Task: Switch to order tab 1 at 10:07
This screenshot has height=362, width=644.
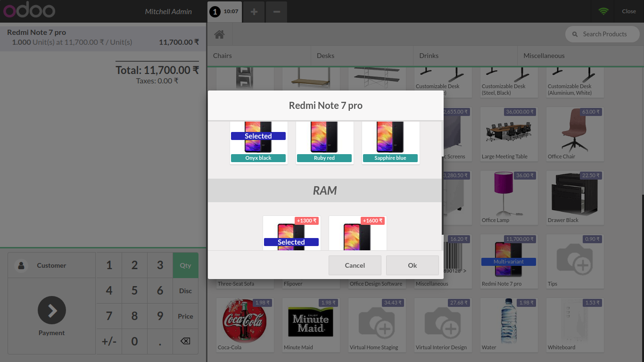Action: click(x=225, y=11)
